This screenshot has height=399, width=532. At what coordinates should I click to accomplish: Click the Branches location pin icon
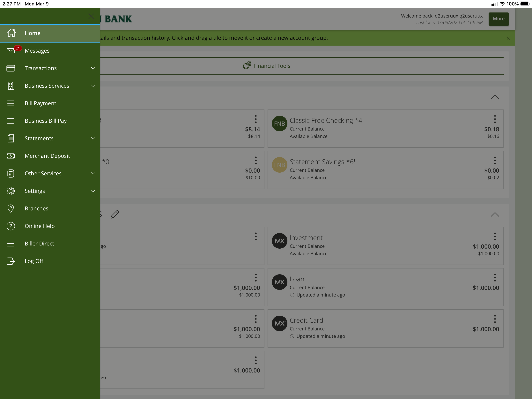click(11, 209)
